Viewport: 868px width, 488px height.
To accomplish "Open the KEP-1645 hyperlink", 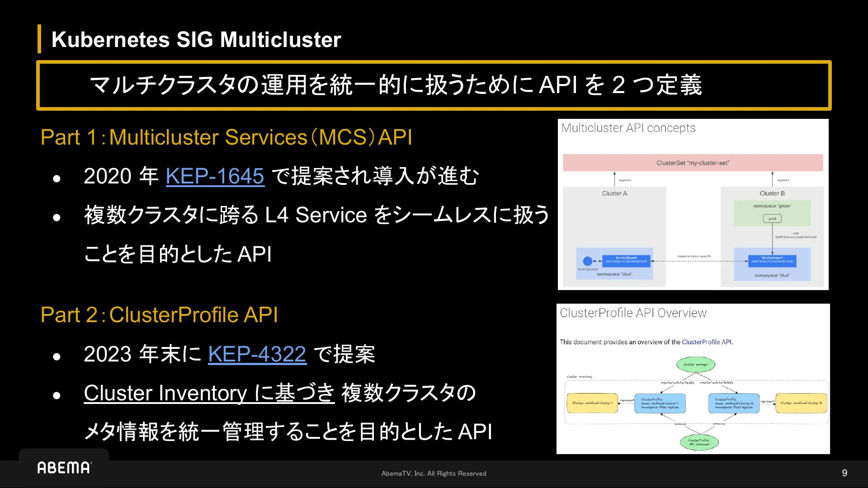I will (215, 176).
